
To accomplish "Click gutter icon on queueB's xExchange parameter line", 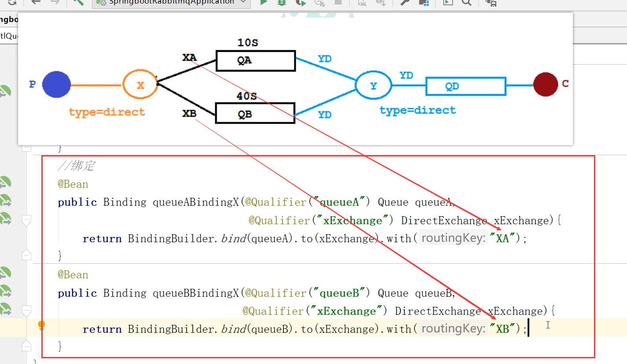I will coord(4,309).
